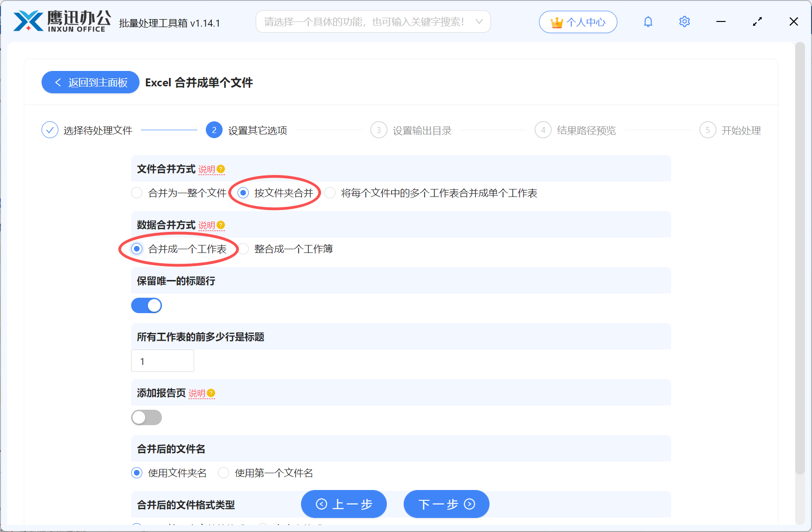The image size is (812, 532).
Task: Turn off 保留唯一的标题行 switch
Action: point(146,305)
